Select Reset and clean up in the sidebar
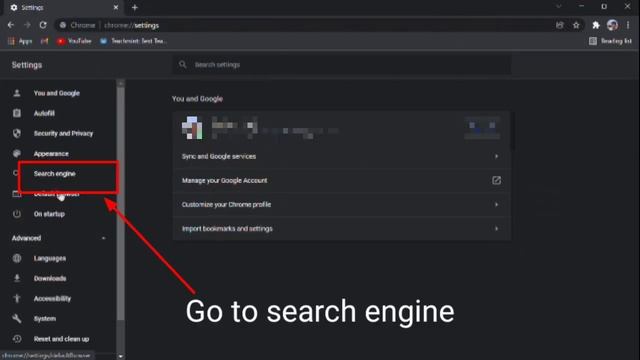The height and width of the screenshot is (360, 640). coord(61,338)
